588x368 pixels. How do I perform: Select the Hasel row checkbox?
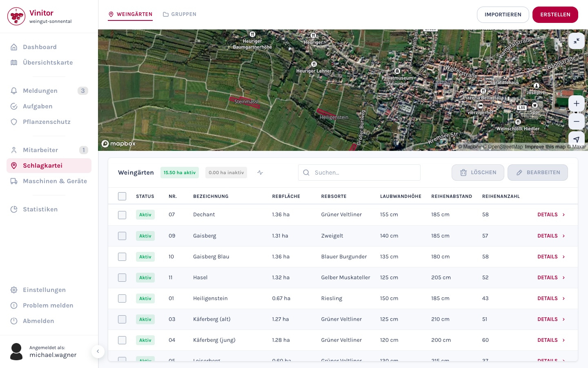pyautogui.click(x=122, y=278)
